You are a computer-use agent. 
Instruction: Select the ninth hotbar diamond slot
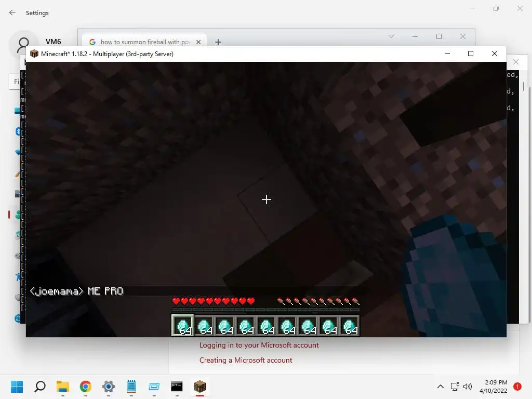pos(350,326)
